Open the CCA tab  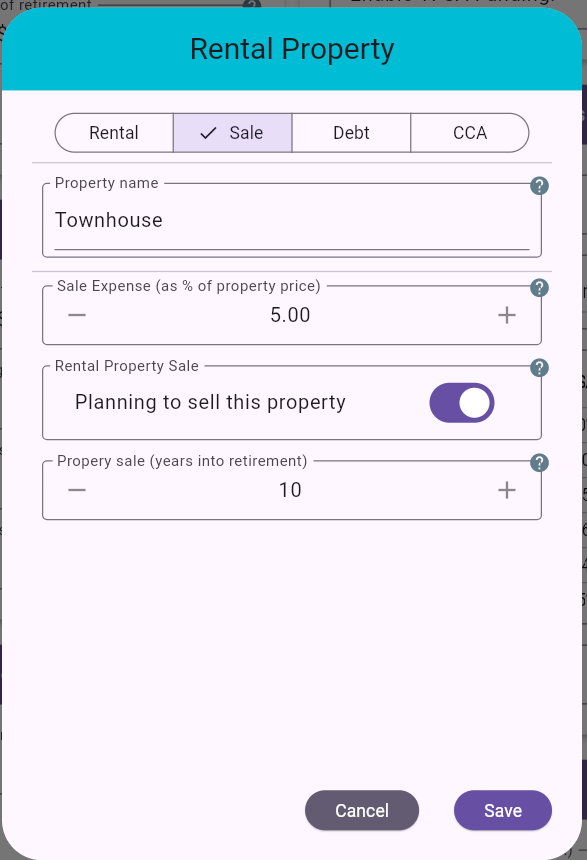[x=468, y=132]
